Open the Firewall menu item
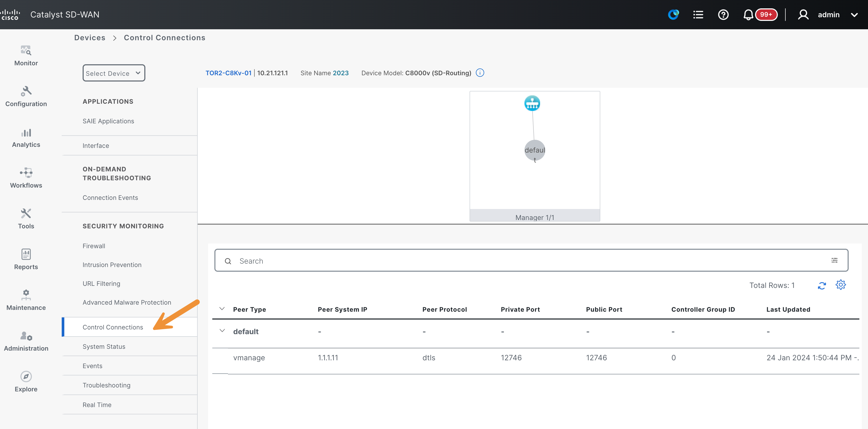This screenshot has width=868, height=429. coord(94,246)
